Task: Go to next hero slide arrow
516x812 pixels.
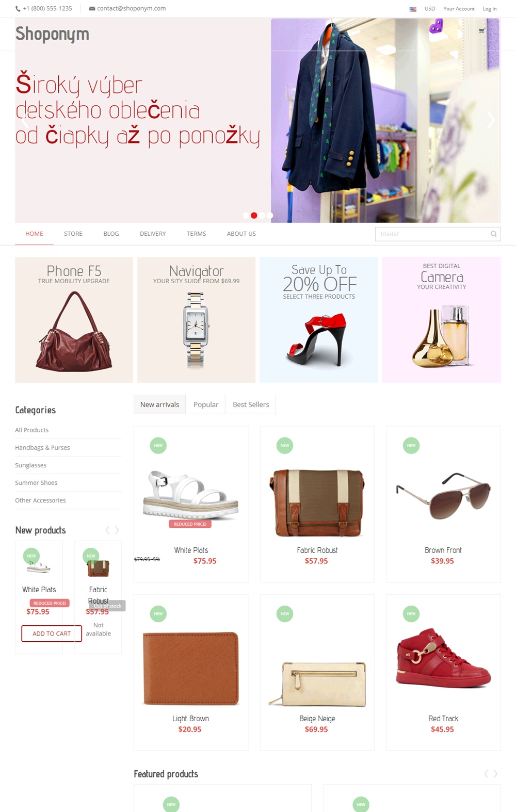Action: coord(491,120)
